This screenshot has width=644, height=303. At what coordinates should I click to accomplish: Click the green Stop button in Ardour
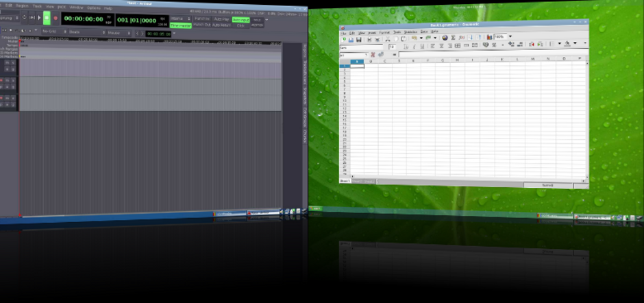pos(47,18)
